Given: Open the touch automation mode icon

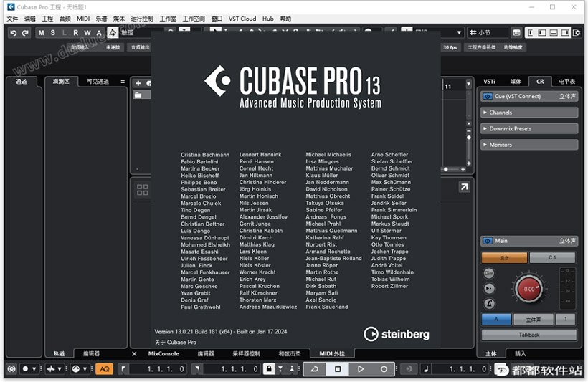Looking at the screenshot, I should click(113, 33).
